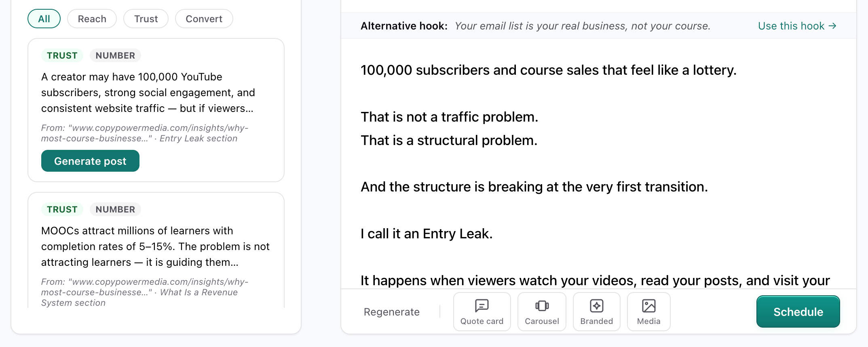
Task: Add Media to the post
Action: click(648, 311)
